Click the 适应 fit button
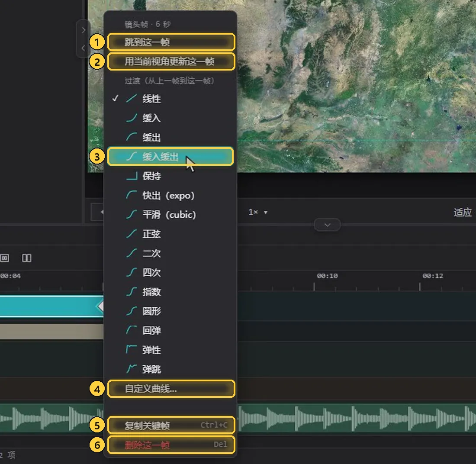The height and width of the screenshot is (464, 476). 463,212
